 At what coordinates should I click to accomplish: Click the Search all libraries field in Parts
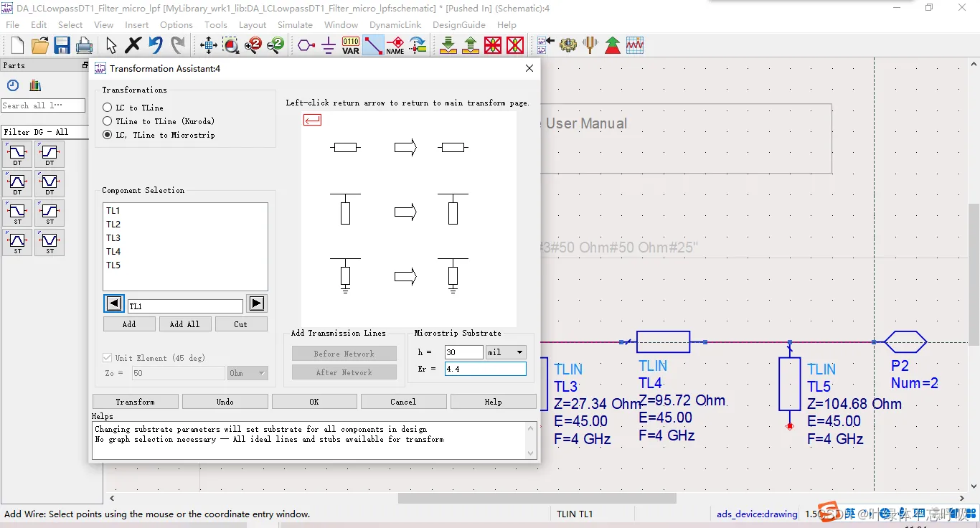[x=44, y=105]
